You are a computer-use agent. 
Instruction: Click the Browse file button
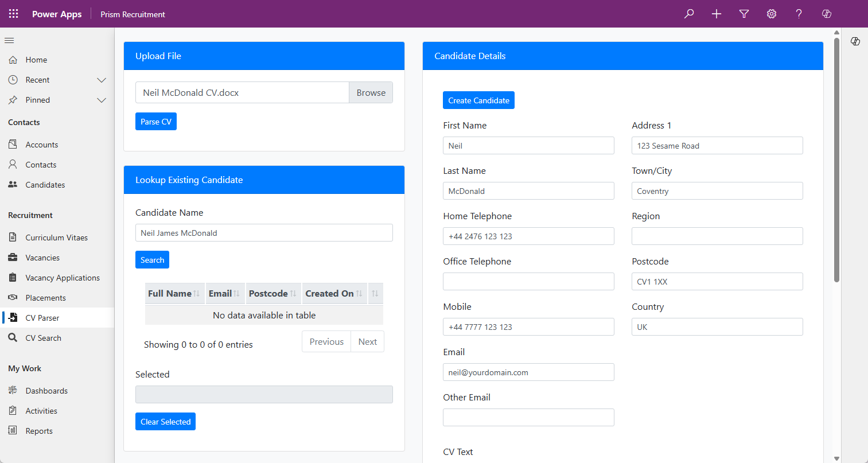[371, 92]
